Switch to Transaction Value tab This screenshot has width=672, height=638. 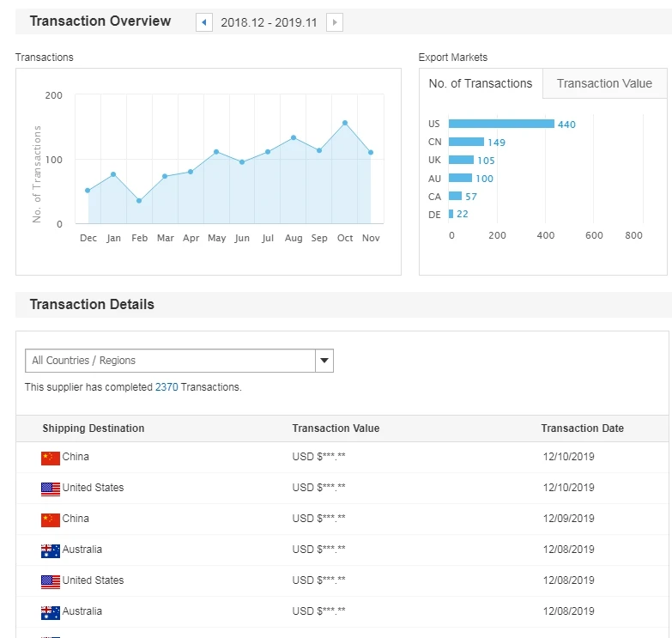(x=604, y=83)
